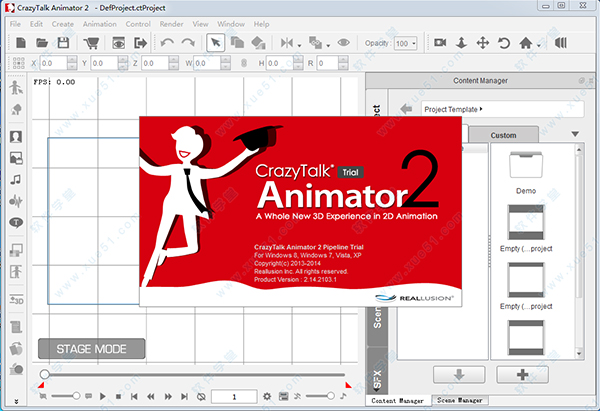Viewport: 600px width, 411px height.
Task: Open a project with the folder icon
Action: [42, 43]
